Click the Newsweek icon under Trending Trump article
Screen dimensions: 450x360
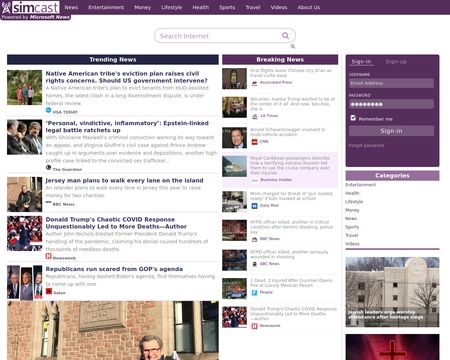[x=48, y=256]
